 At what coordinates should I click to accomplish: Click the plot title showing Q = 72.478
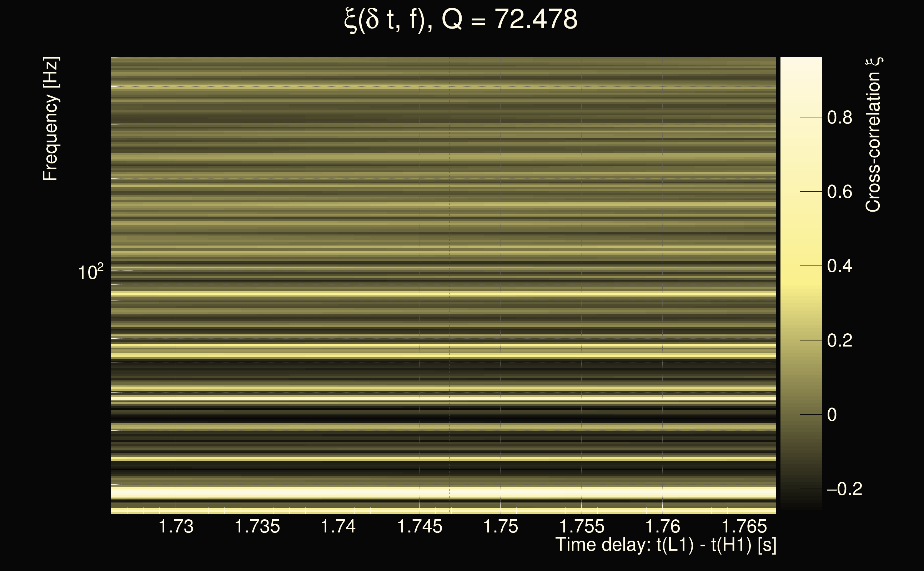[x=461, y=20]
